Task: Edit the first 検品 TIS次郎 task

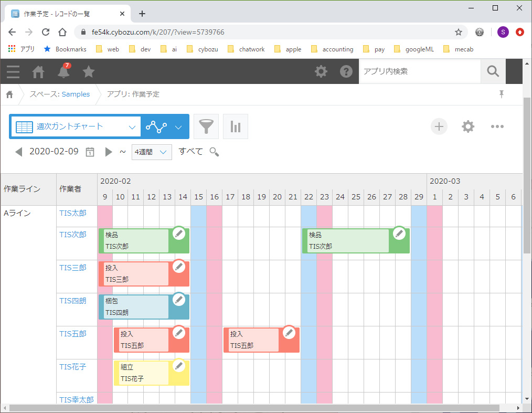Action: [x=179, y=234]
